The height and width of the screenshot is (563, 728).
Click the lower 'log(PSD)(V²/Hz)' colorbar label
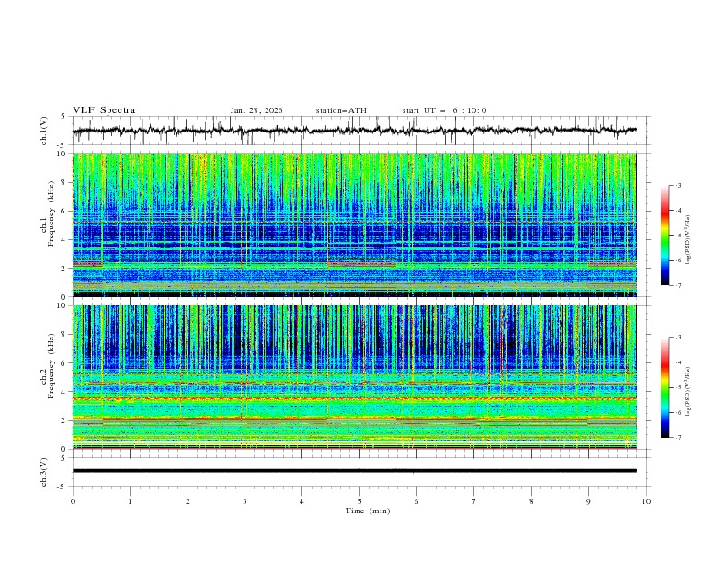tap(688, 392)
